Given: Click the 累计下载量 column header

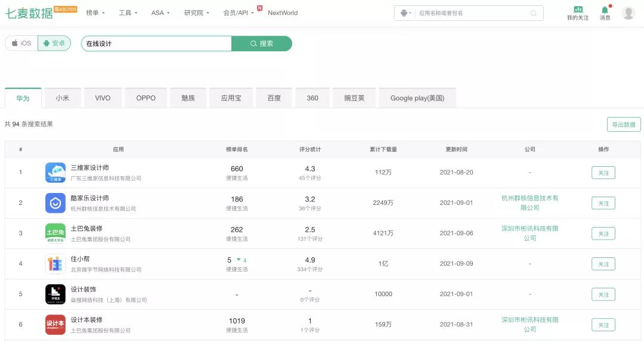Looking at the screenshot, I should [x=383, y=150].
